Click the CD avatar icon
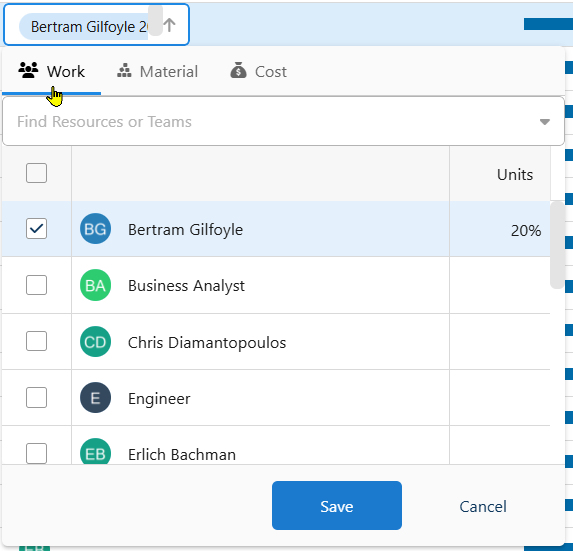The width and height of the screenshot is (573, 551). [x=95, y=341]
